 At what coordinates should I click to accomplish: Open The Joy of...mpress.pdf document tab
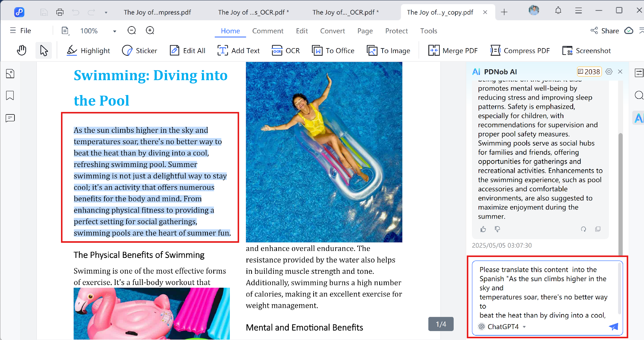[157, 12]
